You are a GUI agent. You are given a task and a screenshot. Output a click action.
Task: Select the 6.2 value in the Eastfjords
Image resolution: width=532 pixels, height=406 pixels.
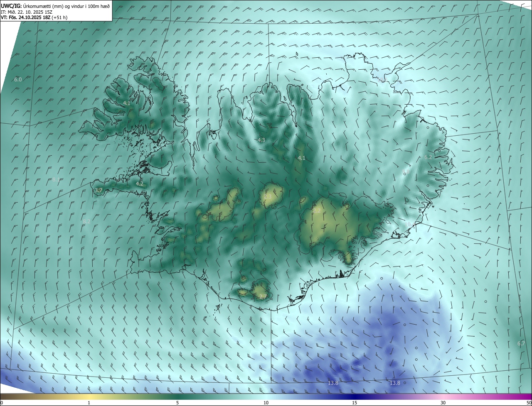(428, 157)
